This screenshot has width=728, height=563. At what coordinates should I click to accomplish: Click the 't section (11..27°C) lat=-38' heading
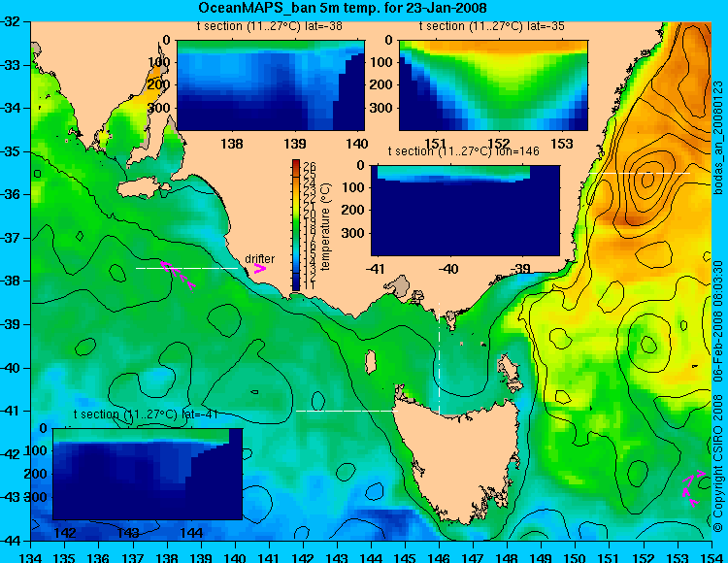tap(270, 26)
